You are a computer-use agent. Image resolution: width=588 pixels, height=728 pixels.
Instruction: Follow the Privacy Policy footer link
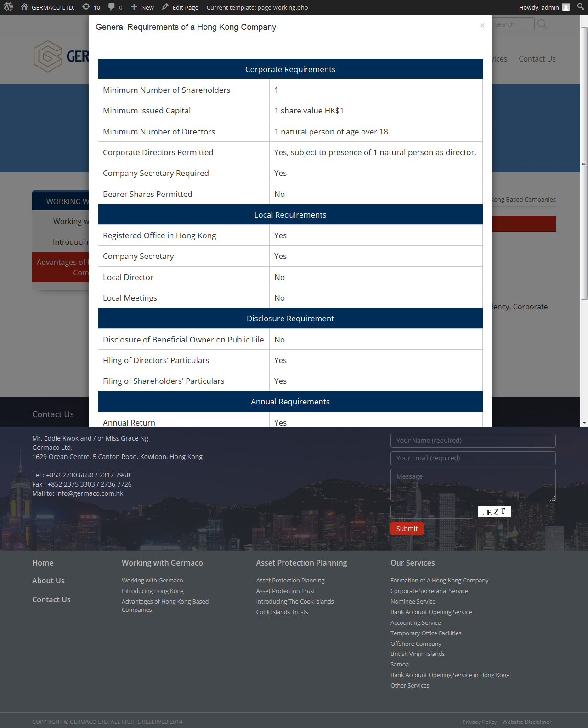[x=479, y=722]
